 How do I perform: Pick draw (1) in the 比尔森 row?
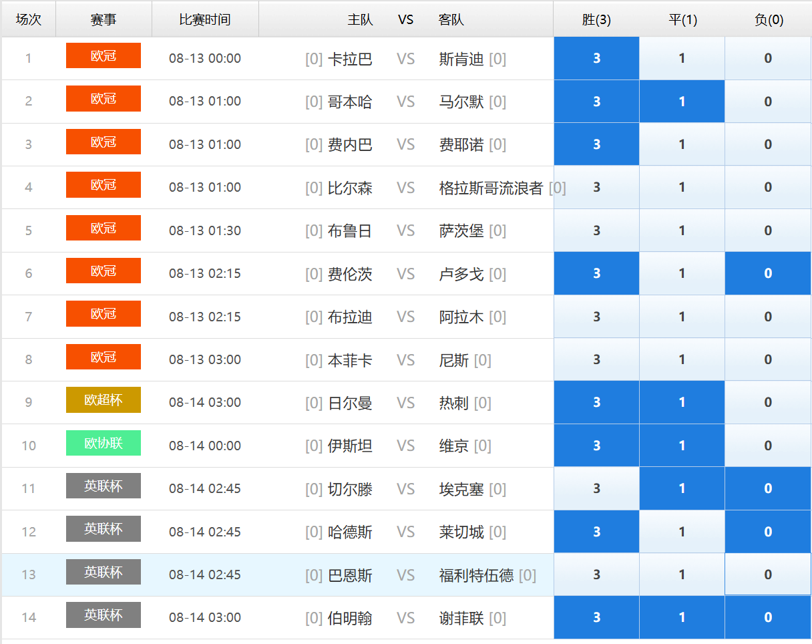point(682,187)
